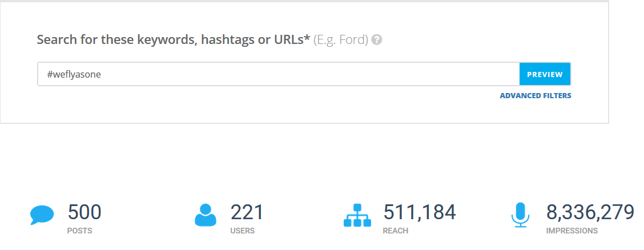Viewport: 644px width, 250px height.
Task: Click the asterisk after "URLs" in heading
Action: pyautogui.click(x=307, y=38)
